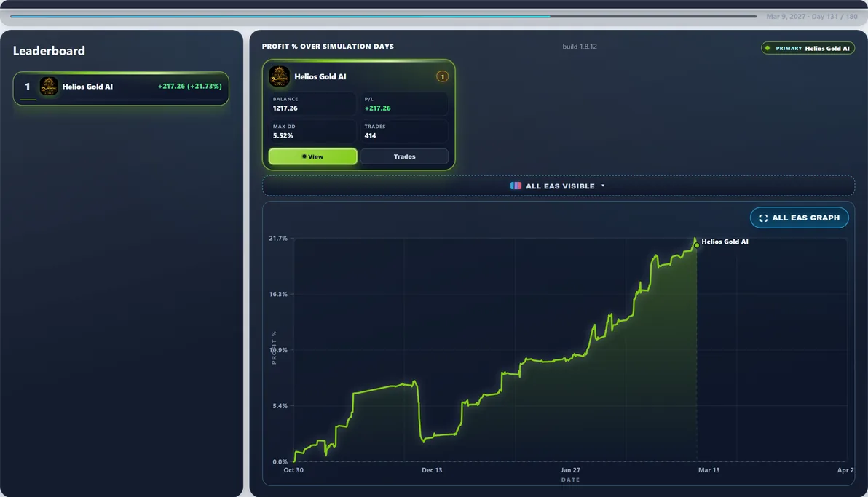Click the +217.26 (+21.73%) leaderboard value
The width and height of the screenshot is (868, 497).
pos(190,87)
